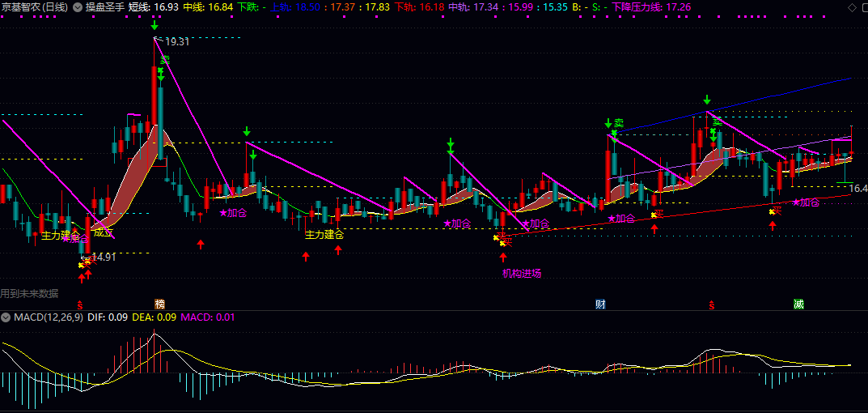The height and width of the screenshot is (413, 868).
Task: Click the '机构进场' annotation label
Action: click(522, 273)
